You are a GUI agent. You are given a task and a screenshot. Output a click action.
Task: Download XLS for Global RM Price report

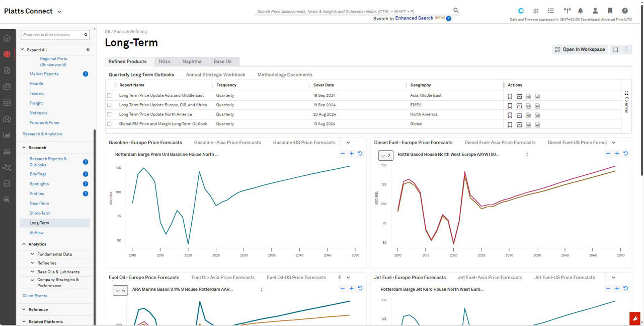[537, 124]
